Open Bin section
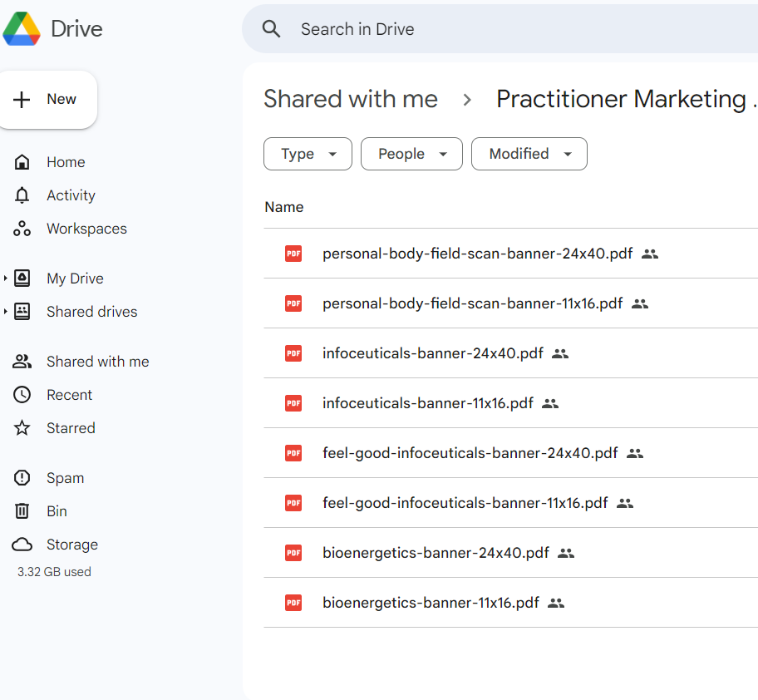 pyautogui.click(x=57, y=511)
